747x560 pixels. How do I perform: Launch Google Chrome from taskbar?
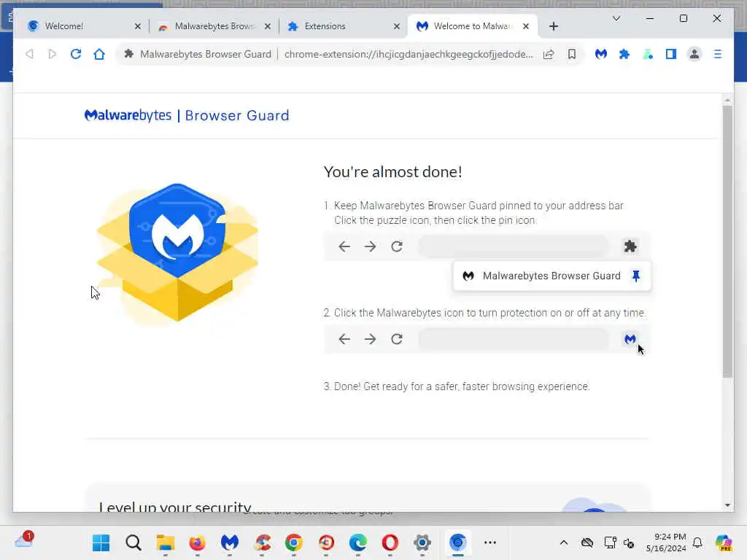294,542
